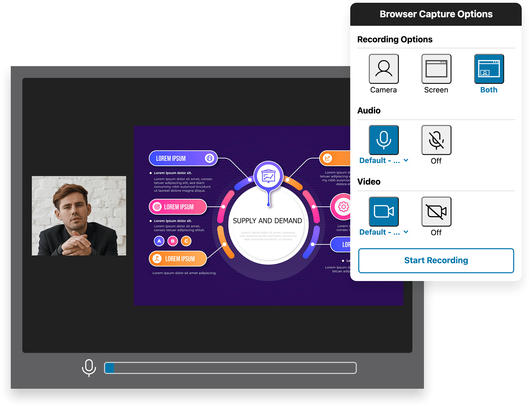
Task: Click the Browser Capture Options title
Action: pos(436,14)
